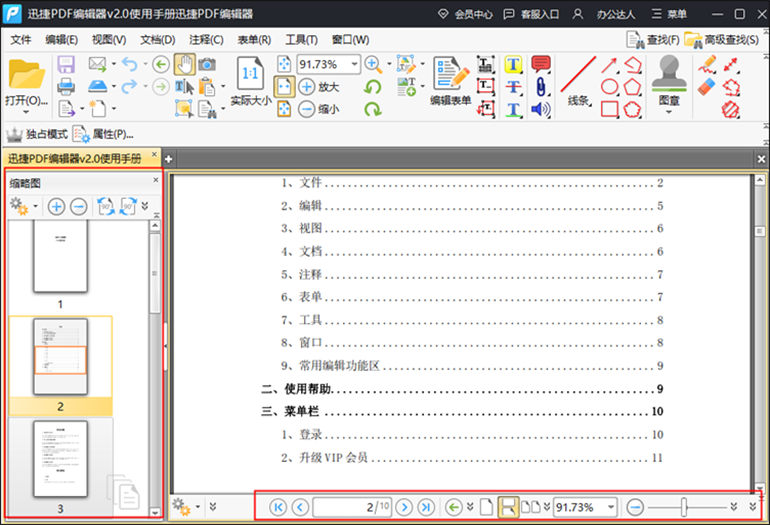Enlarge thumbnails with plus icon
This screenshot has width=770, height=525.
tap(56, 206)
